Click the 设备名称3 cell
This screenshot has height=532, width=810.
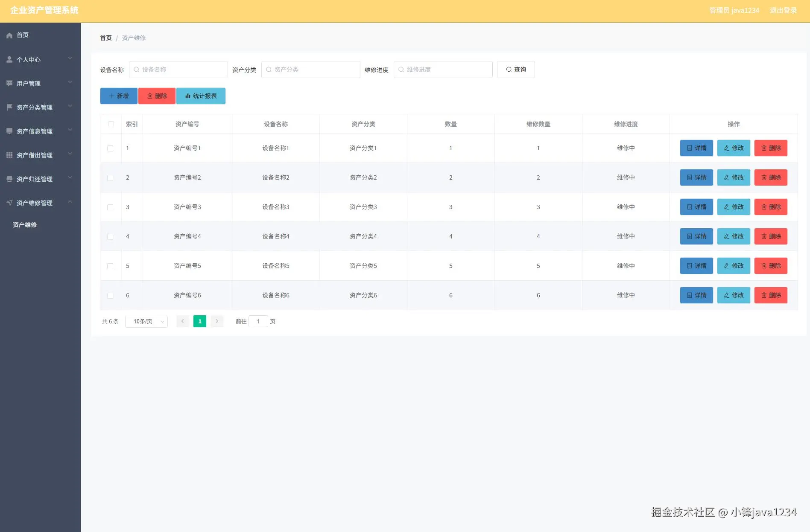point(276,207)
